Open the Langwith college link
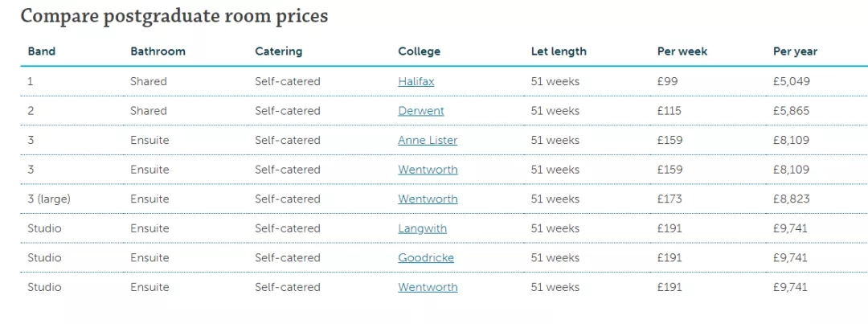The width and height of the screenshot is (868, 324). tap(422, 228)
